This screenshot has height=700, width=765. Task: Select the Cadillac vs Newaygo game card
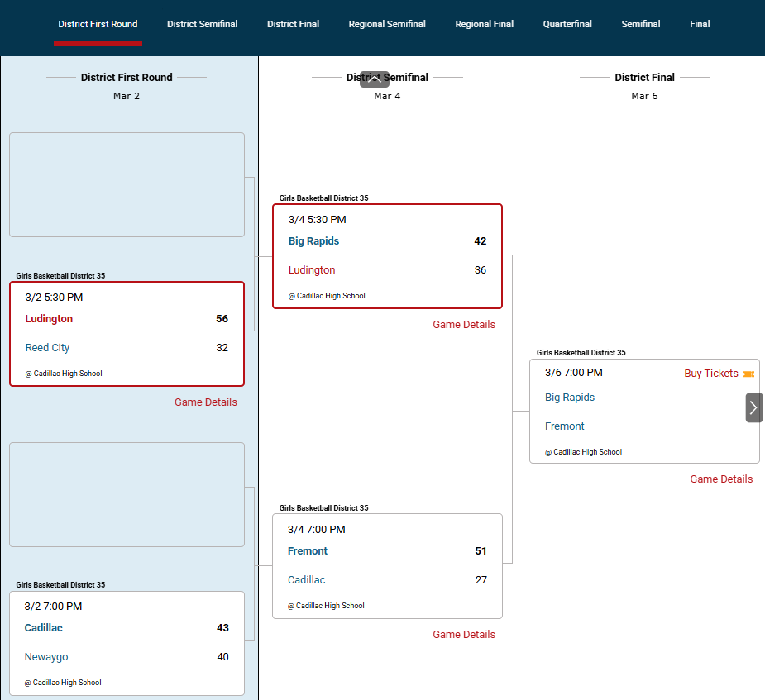tap(127, 643)
